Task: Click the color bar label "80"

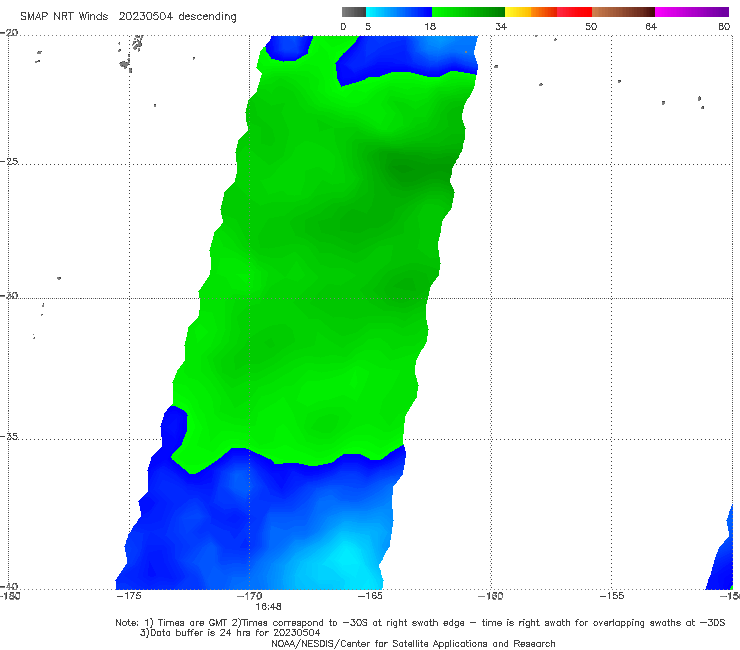Action: (724, 26)
